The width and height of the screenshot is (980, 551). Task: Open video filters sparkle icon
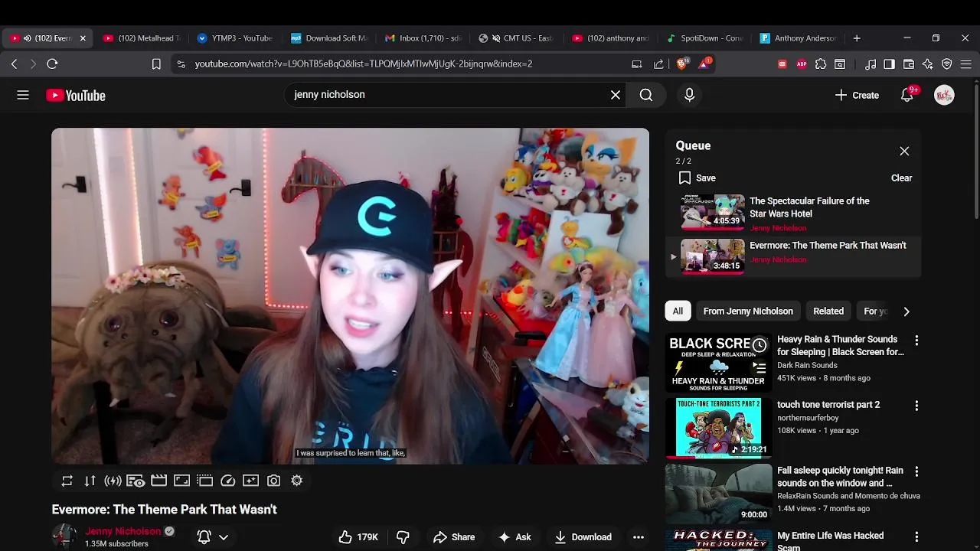click(250, 481)
